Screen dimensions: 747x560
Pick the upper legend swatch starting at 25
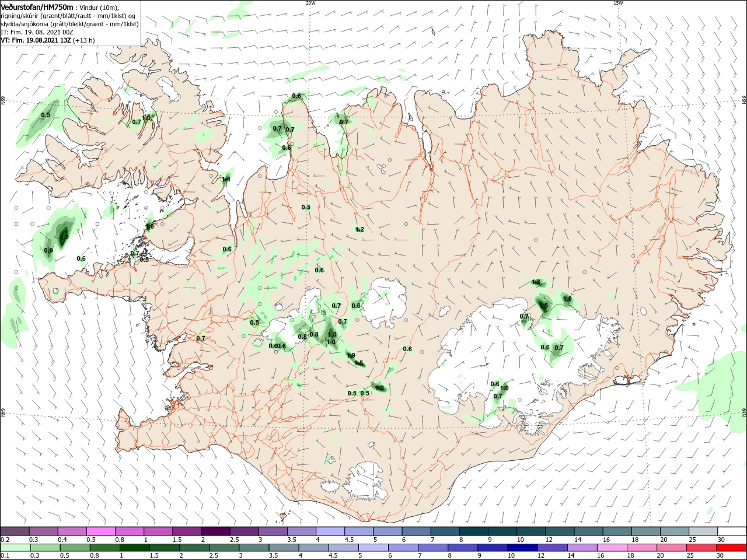(x=703, y=531)
